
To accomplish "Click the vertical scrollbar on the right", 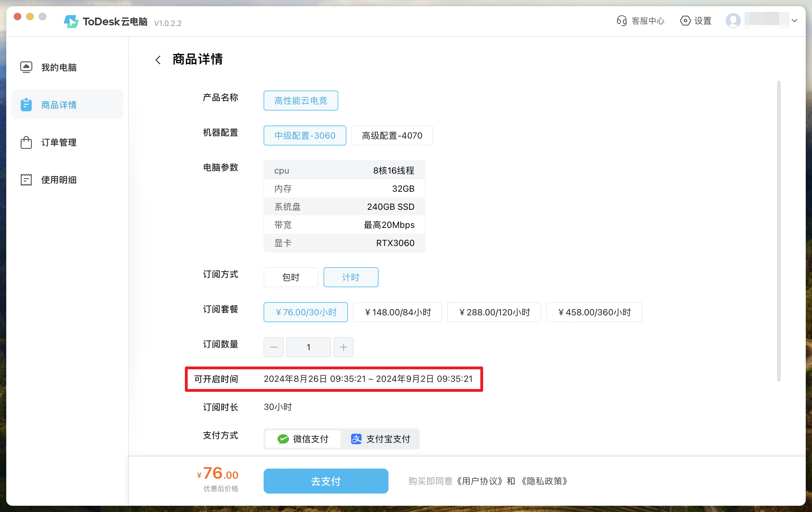I will (779, 231).
